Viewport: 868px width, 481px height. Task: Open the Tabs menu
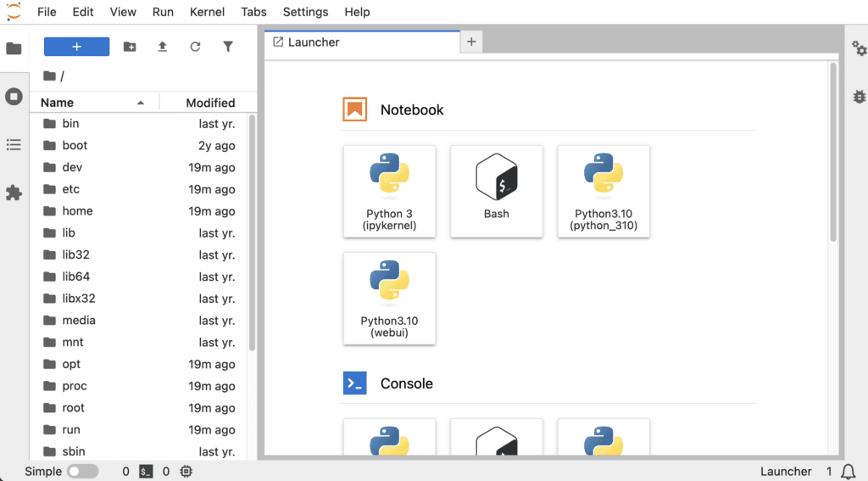coord(253,12)
